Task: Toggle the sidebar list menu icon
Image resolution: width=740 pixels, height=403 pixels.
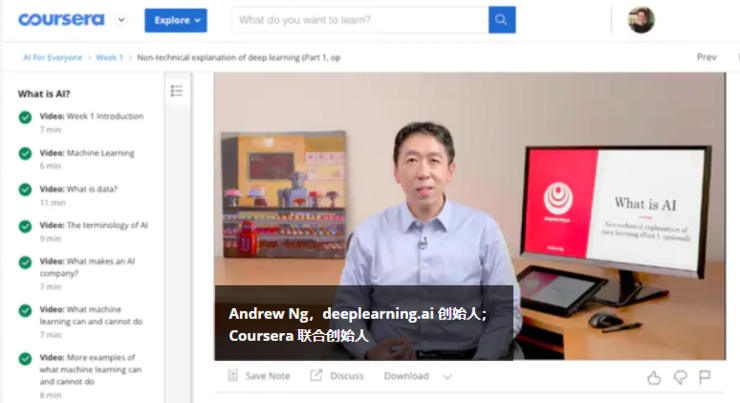Action: [x=177, y=91]
